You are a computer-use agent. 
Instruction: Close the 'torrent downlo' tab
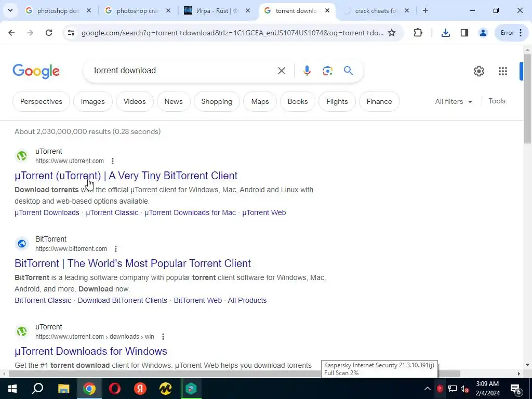pos(327,10)
